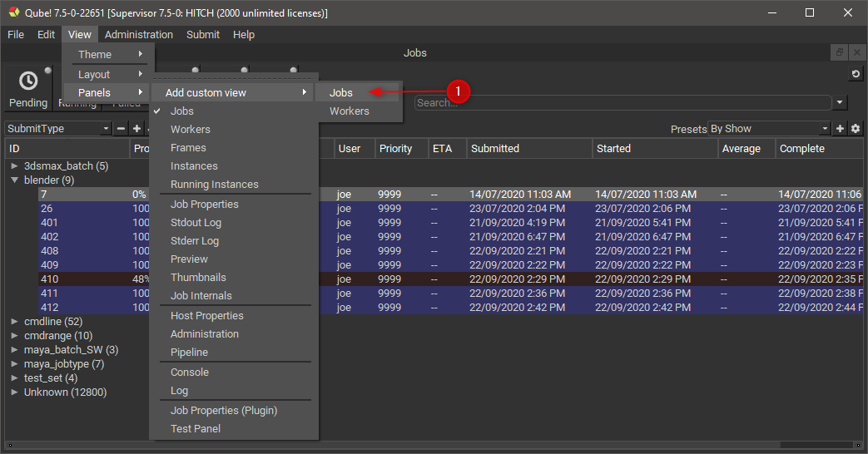Collapse the blender (9) job group
This screenshot has height=454, width=868.
coord(14,180)
